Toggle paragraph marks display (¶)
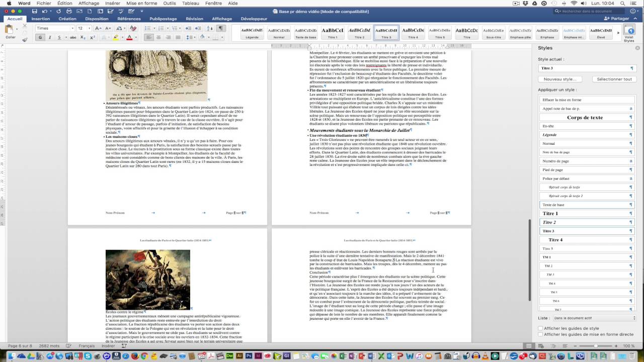Viewport: 644px width, 362px height. point(221,28)
